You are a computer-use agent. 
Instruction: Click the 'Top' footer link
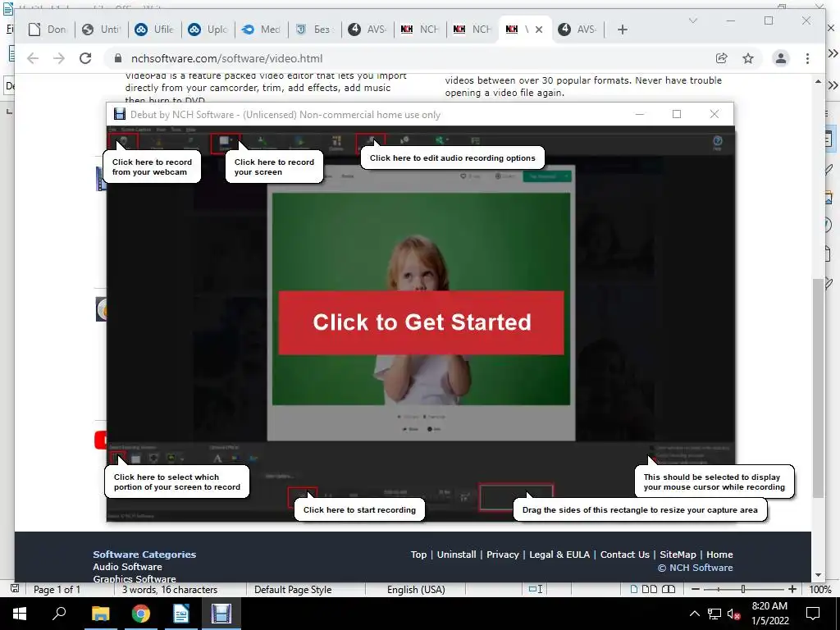418,555
